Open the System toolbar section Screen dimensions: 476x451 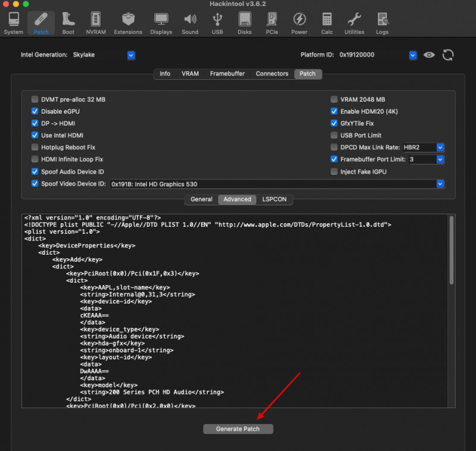pos(13,23)
